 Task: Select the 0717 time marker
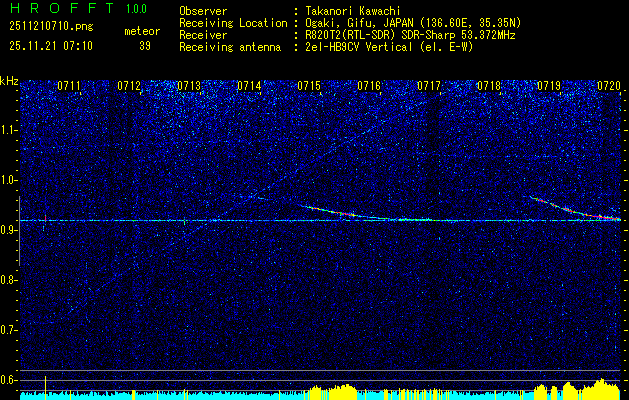click(429, 87)
